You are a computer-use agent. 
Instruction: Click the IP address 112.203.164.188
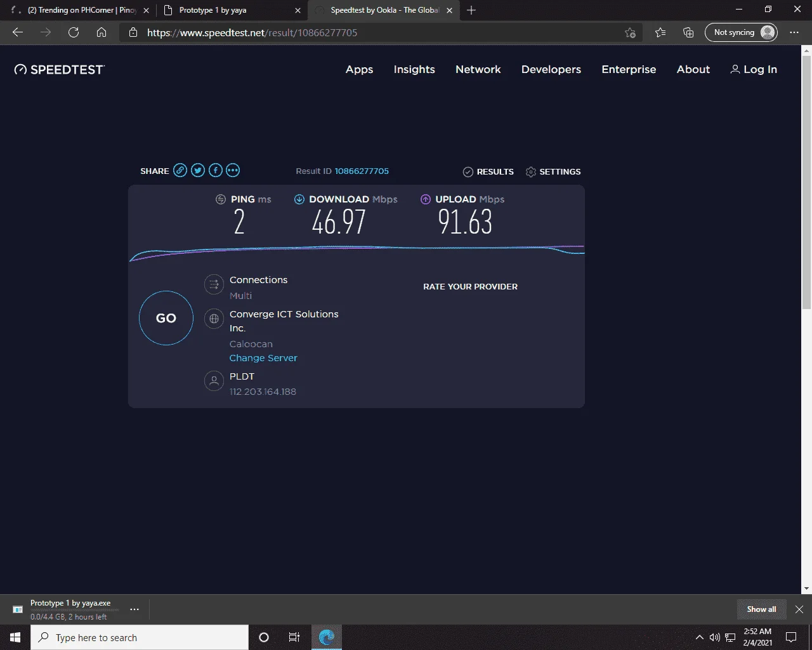click(263, 392)
